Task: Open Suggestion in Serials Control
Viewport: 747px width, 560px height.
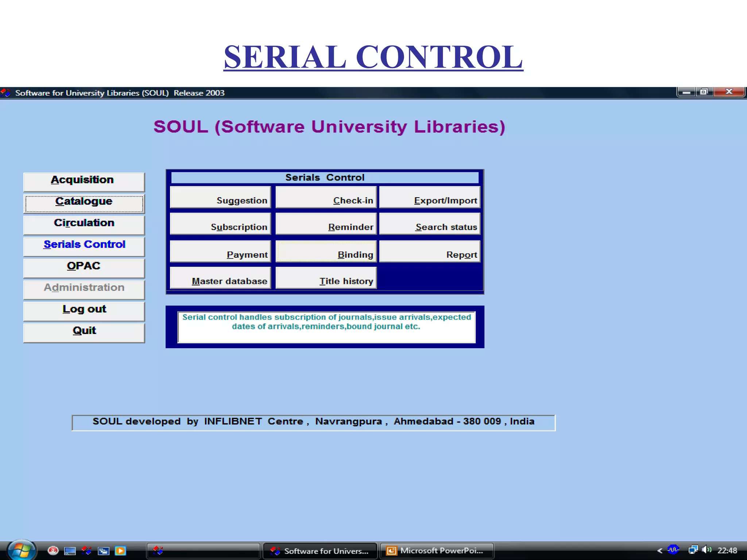Action: coord(220,197)
